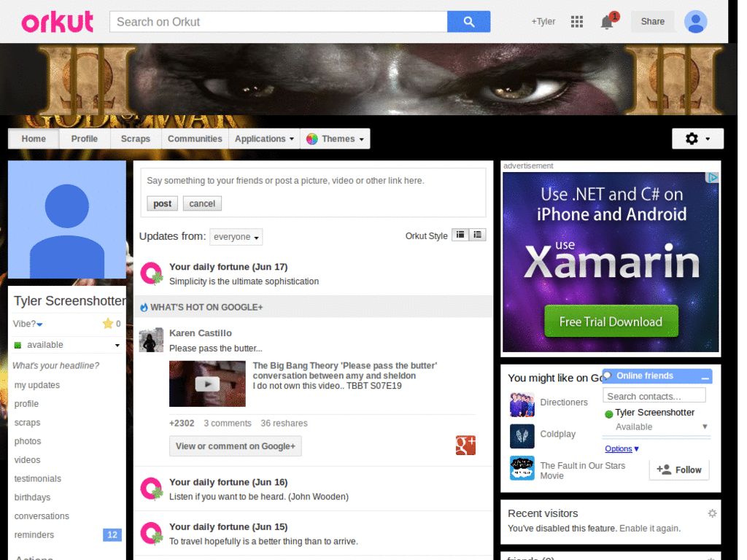Viewport: 747px width, 560px height.
Task: Click the Karen Castillo name link
Action: pyautogui.click(x=201, y=332)
